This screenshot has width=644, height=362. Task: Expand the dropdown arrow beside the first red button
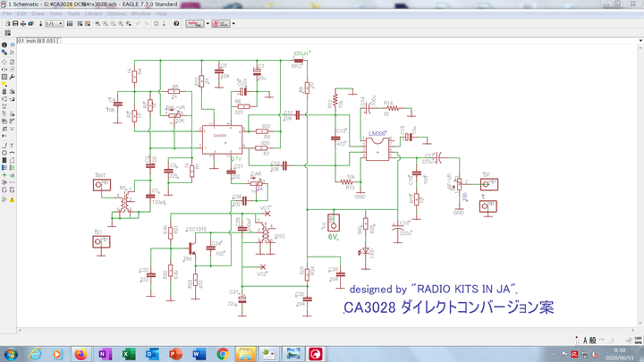click(x=208, y=23)
